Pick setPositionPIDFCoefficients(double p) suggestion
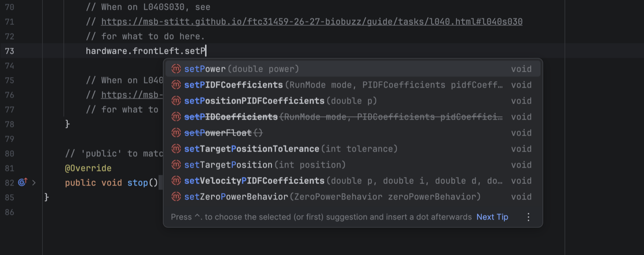The width and height of the screenshot is (644, 255). (353, 101)
